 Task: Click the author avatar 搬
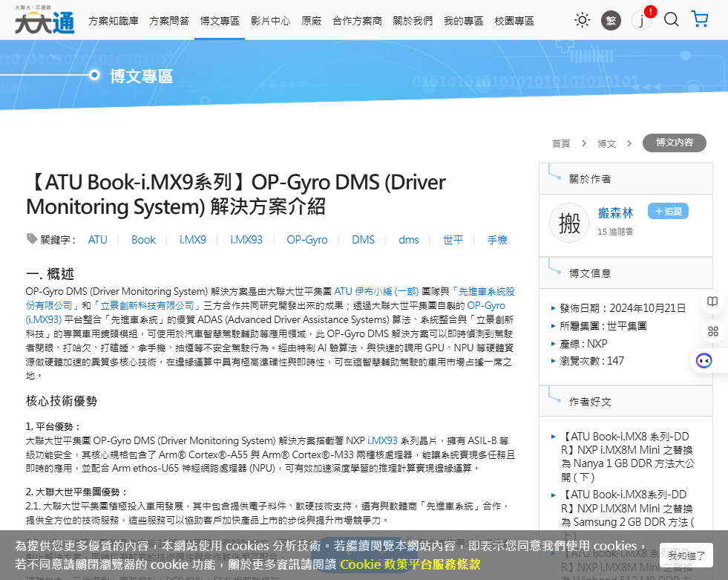(569, 223)
